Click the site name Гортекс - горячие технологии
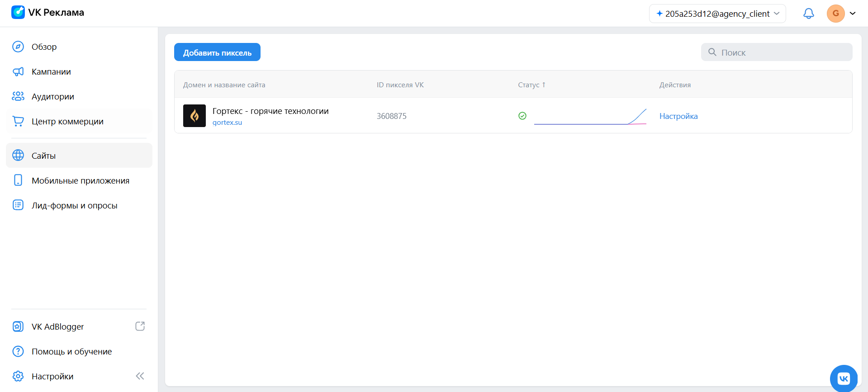The height and width of the screenshot is (392, 868). point(270,111)
